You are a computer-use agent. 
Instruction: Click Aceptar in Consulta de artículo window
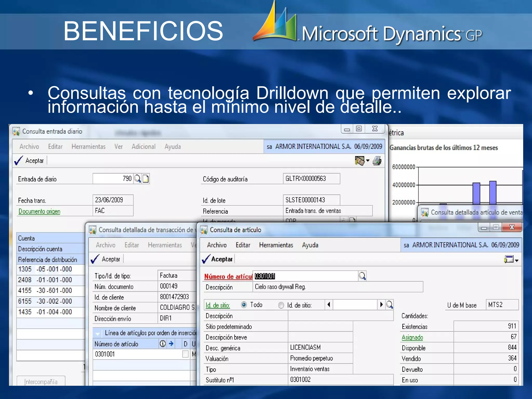click(x=217, y=259)
